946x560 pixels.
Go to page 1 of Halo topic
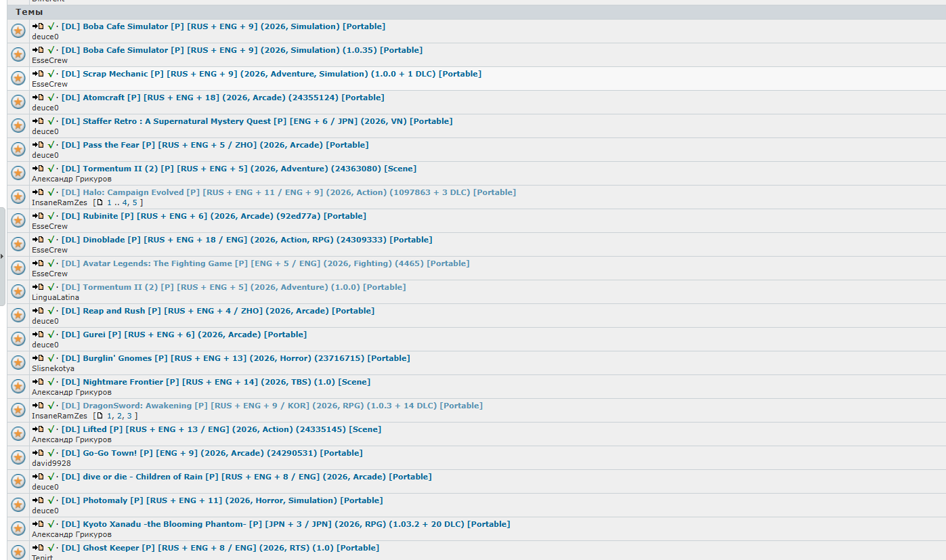(x=109, y=202)
